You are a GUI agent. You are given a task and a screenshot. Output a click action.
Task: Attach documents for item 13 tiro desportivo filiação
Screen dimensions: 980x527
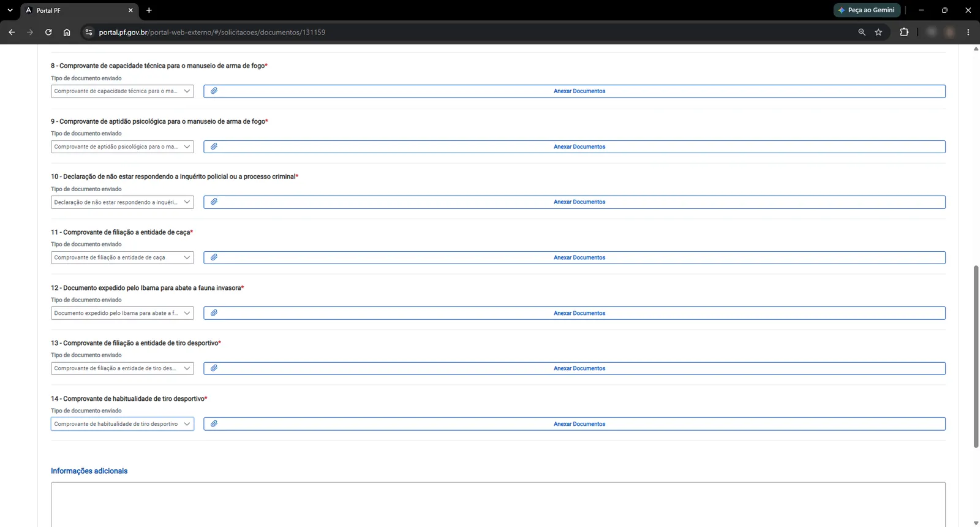[x=575, y=368]
